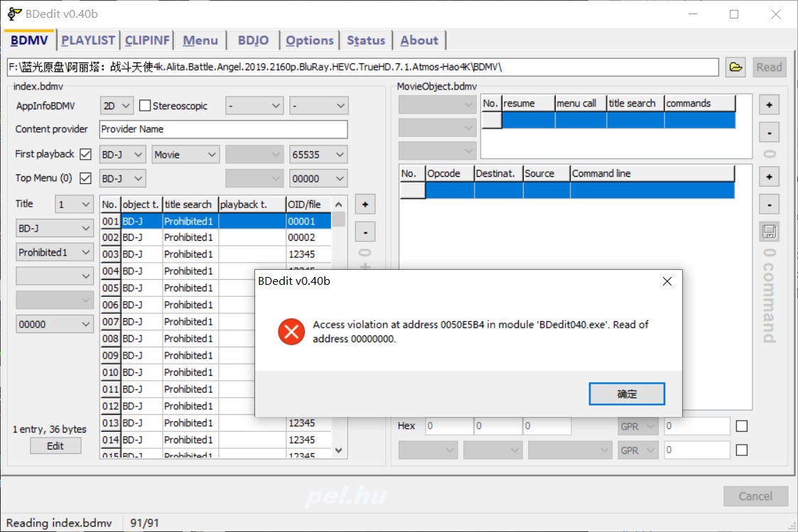The width and height of the screenshot is (798, 532).
Task: Add a movie object with the top plus button
Action: [769, 105]
